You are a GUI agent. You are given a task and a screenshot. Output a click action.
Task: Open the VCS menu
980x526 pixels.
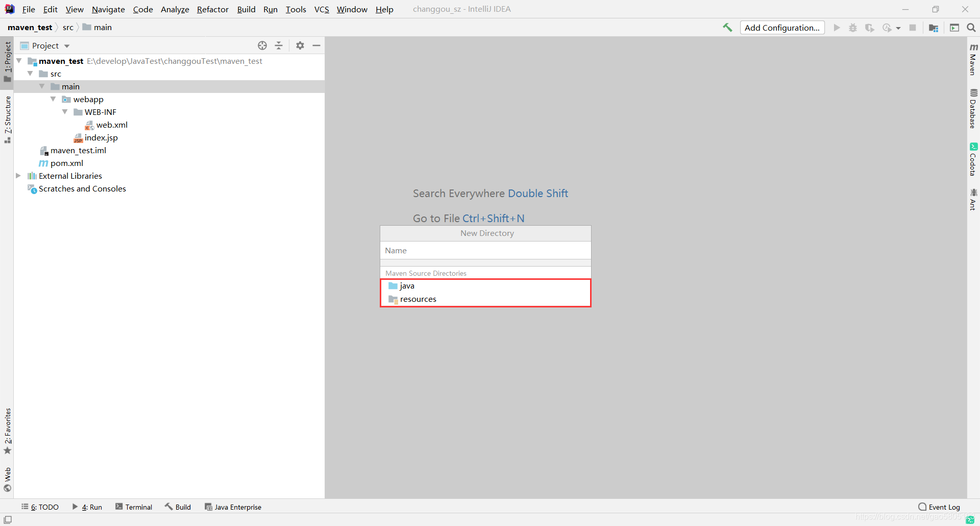(322, 9)
